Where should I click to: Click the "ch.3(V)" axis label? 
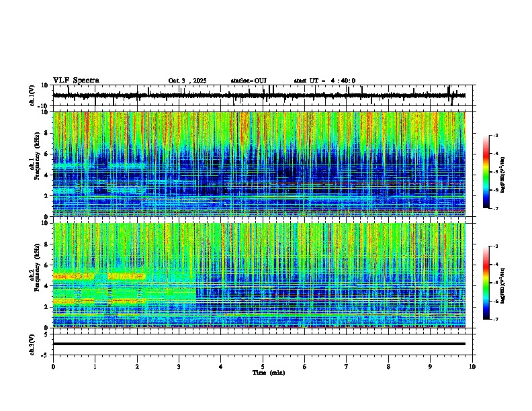[32, 345]
